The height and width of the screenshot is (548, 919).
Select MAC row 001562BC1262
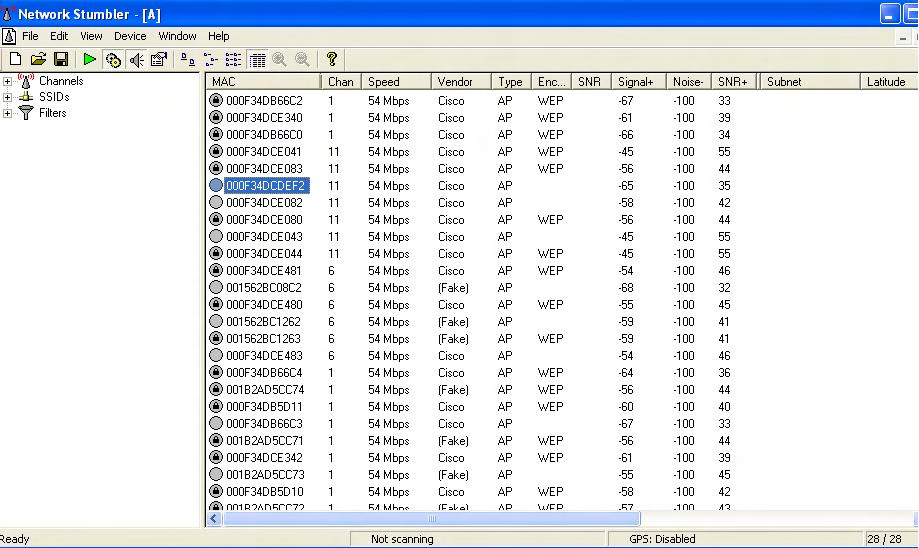tap(264, 322)
